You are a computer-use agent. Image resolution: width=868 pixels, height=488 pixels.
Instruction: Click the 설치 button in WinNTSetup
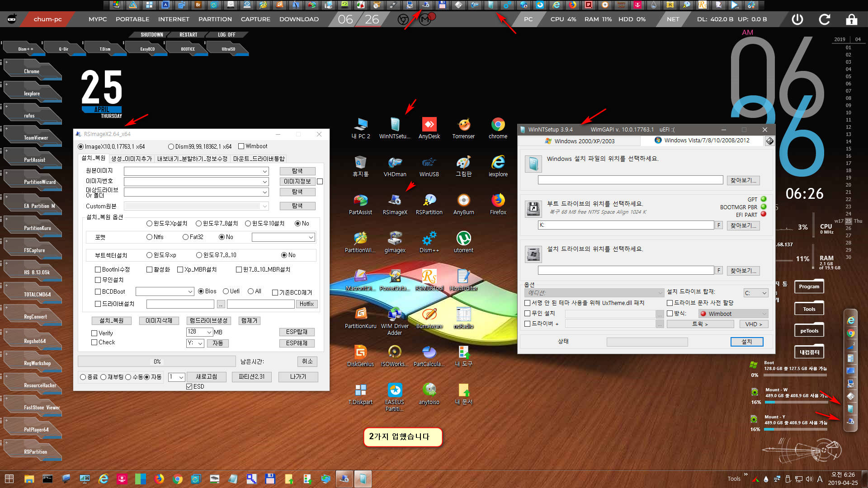[747, 342]
